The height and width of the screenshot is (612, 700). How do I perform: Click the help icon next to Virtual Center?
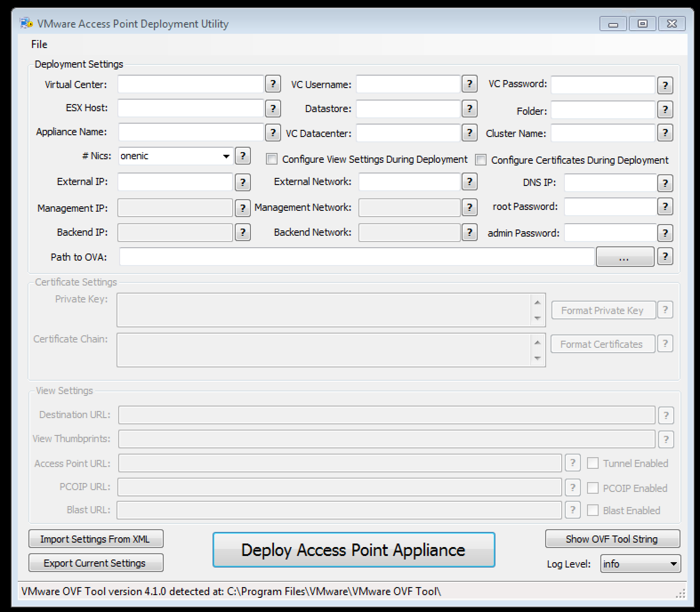(273, 84)
